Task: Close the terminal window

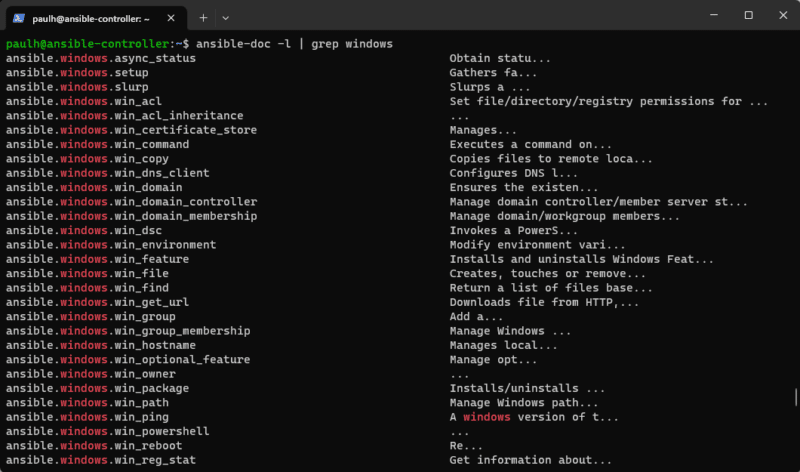Action: (x=783, y=15)
